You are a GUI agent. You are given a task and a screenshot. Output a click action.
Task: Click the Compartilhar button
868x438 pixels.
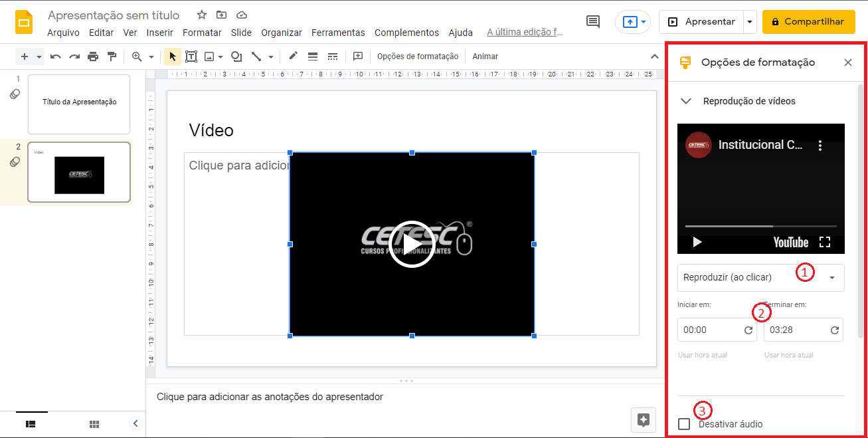coord(808,22)
